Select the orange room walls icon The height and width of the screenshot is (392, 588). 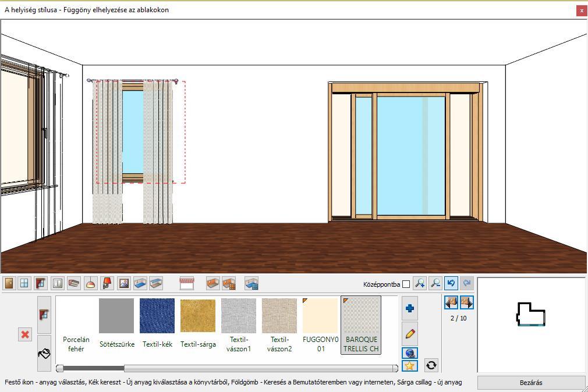pyautogui.click(x=212, y=283)
